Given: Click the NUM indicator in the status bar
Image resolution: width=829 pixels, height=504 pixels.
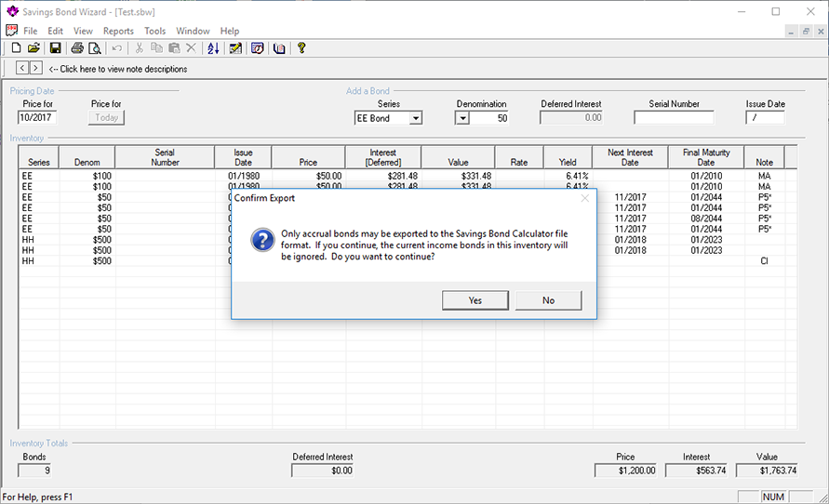Looking at the screenshot, I should (773, 497).
